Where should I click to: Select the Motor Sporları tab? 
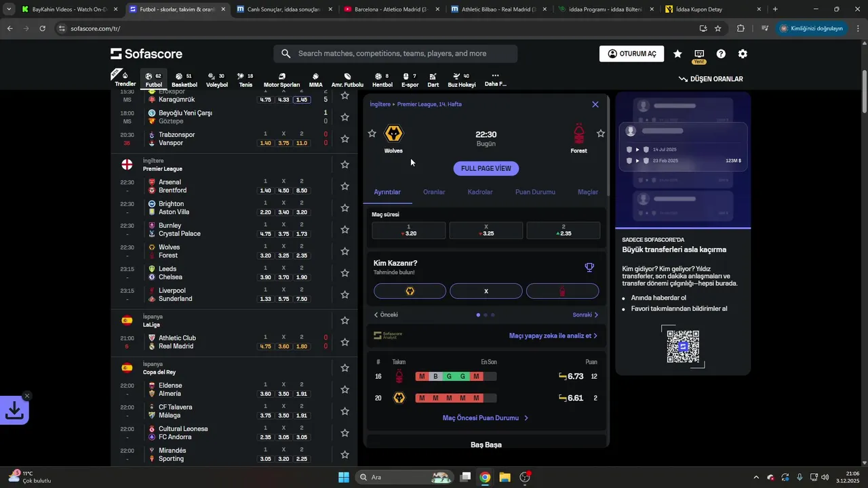(x=281, y=79)
